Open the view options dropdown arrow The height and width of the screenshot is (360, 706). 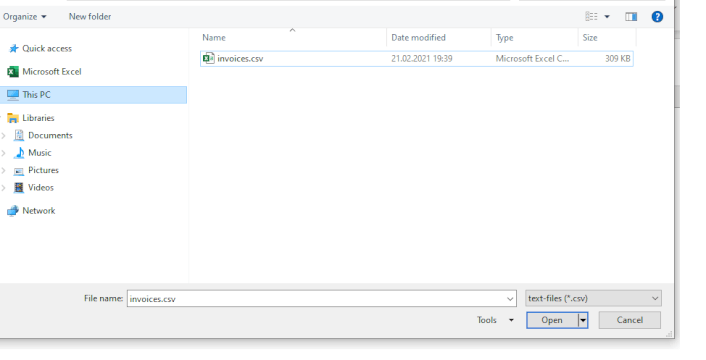[x=607, y=17]
